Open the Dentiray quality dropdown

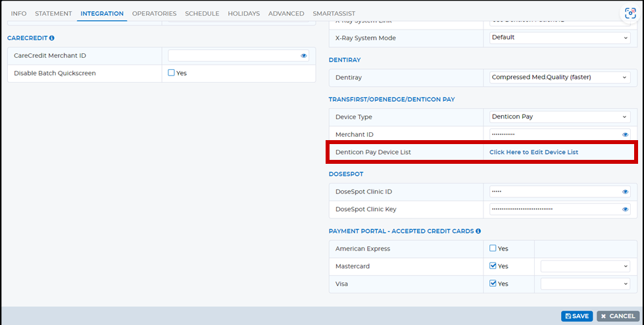[x=560, y=77]
